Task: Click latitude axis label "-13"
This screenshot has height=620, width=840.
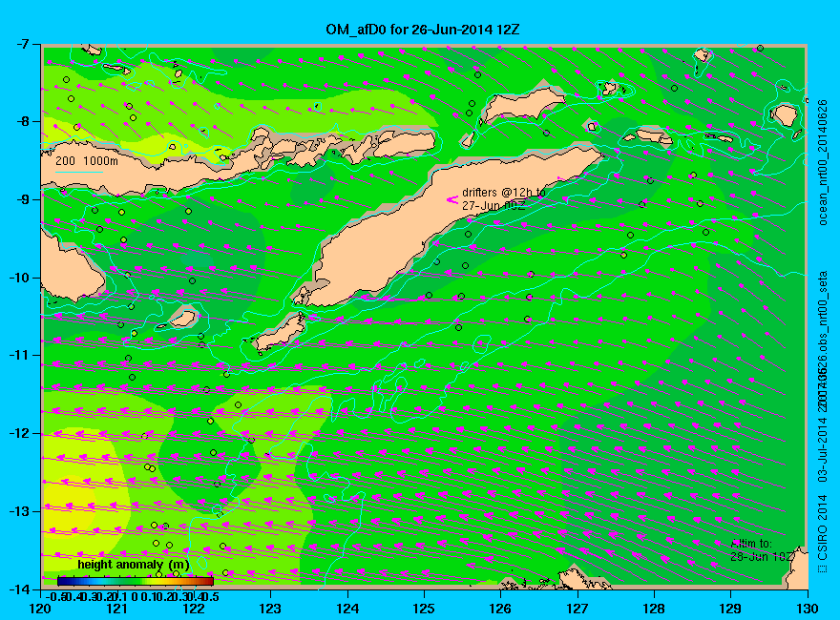Action: (19, 511)
